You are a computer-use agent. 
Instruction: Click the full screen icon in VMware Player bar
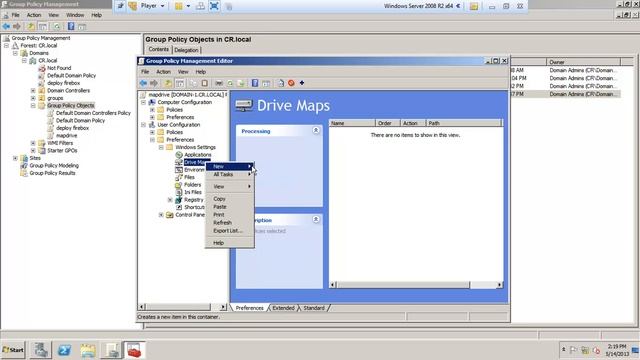[x=214, y=6]
